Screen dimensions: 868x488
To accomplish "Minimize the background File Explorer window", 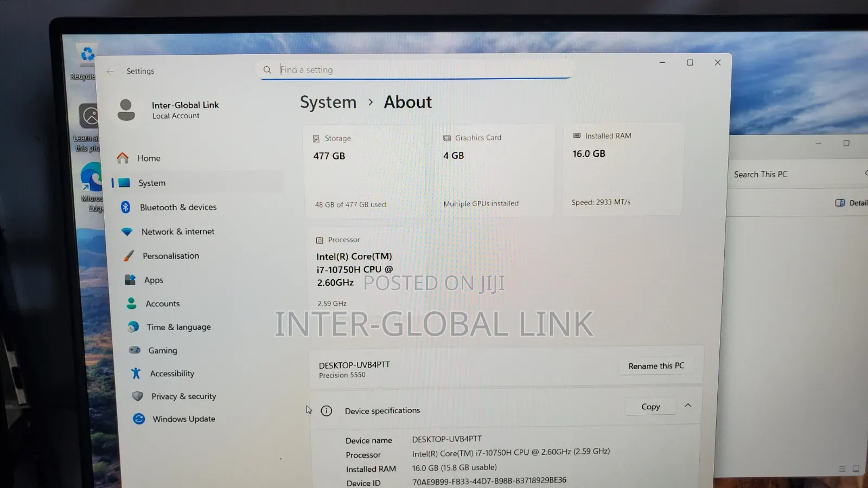I will click(x=818, y=144).
